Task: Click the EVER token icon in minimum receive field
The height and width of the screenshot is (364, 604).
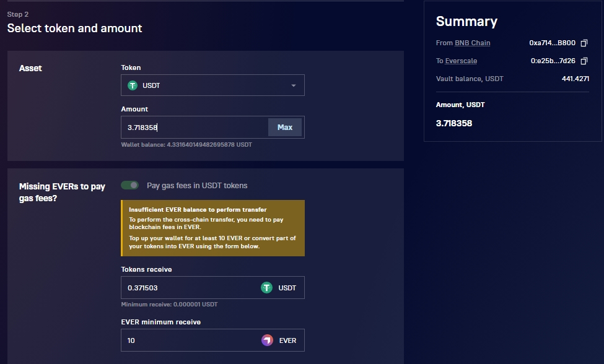Action: point(267,340)
